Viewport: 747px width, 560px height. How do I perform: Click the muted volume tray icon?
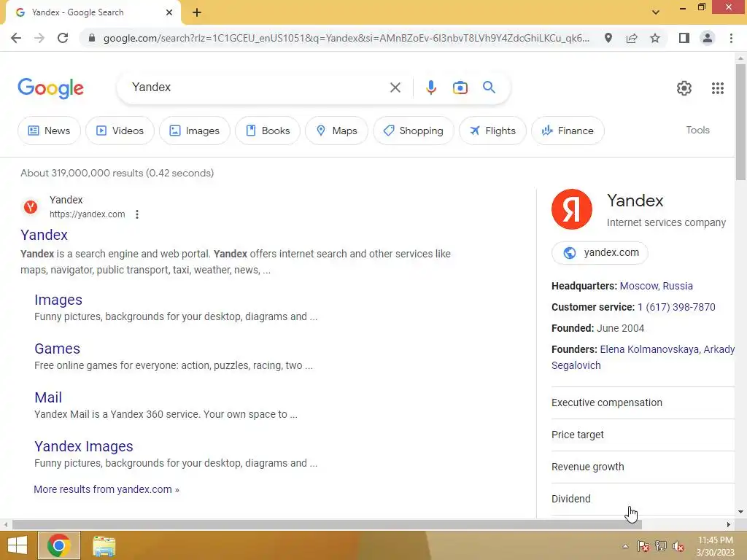point(678,546)
